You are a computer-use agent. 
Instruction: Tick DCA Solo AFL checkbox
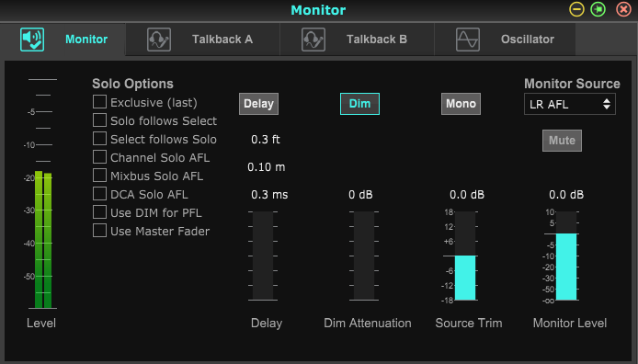(99, 194)
